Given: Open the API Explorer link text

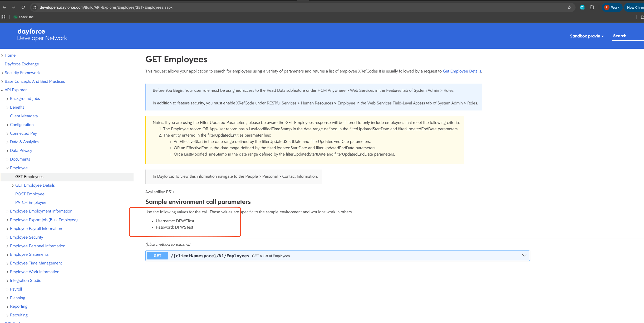Looking at the screenshot, I should click(x=16, y=90).
